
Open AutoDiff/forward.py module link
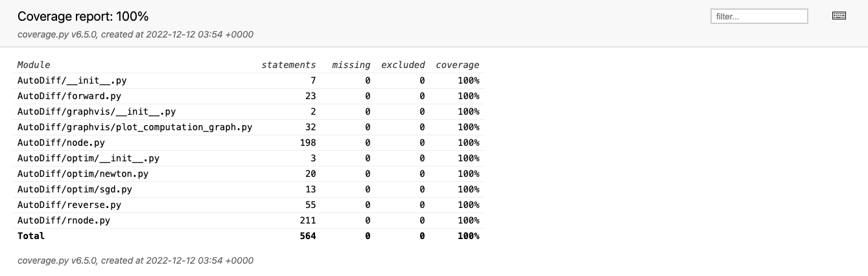[69, 96]
